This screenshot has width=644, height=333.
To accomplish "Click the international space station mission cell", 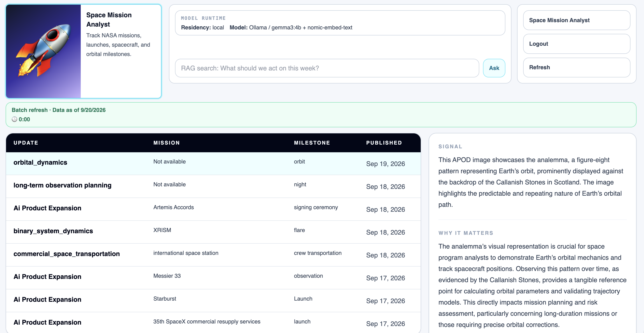I will point(186,253).
